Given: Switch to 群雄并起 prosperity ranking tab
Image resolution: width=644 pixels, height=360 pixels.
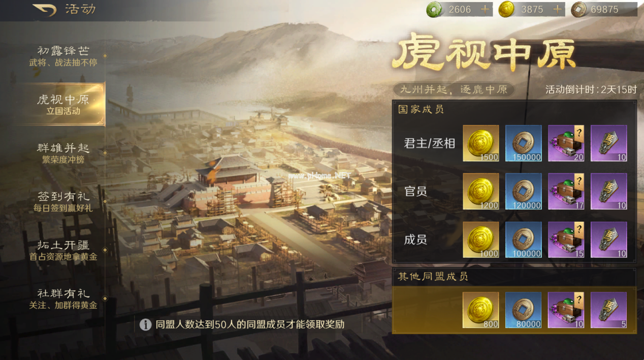Looking at the screenshot, I should (x=63, y=153).
